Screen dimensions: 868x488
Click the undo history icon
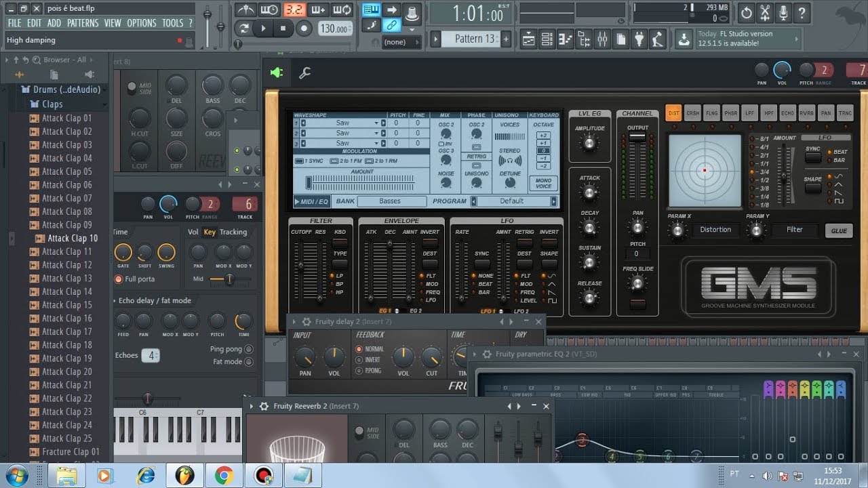pos(746,12)
